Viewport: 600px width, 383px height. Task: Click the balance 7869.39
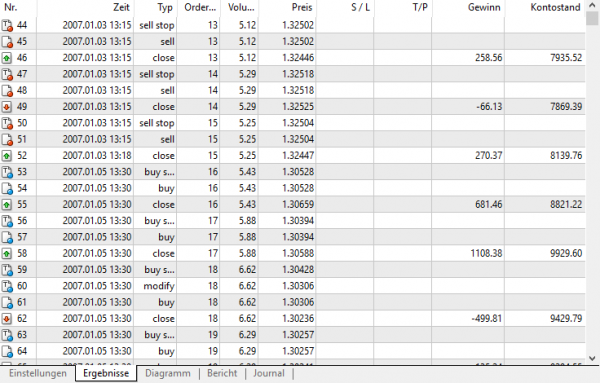(566, 107)
